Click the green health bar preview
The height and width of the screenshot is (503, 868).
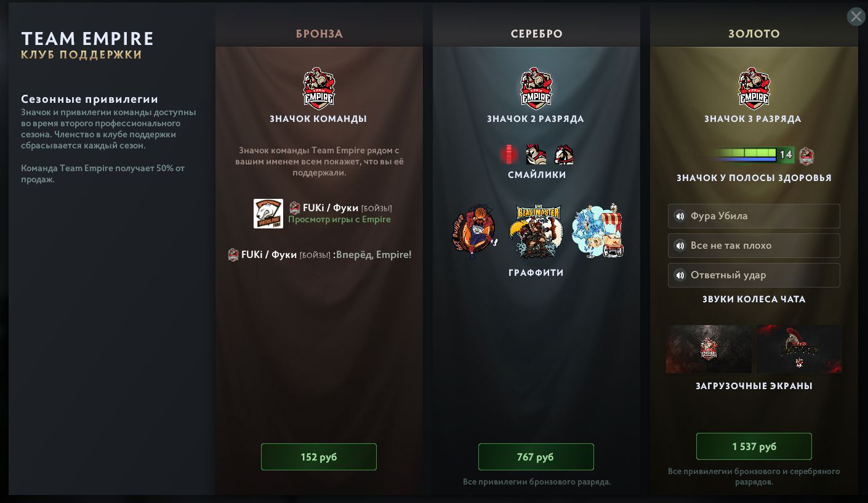tap(742, 155)
